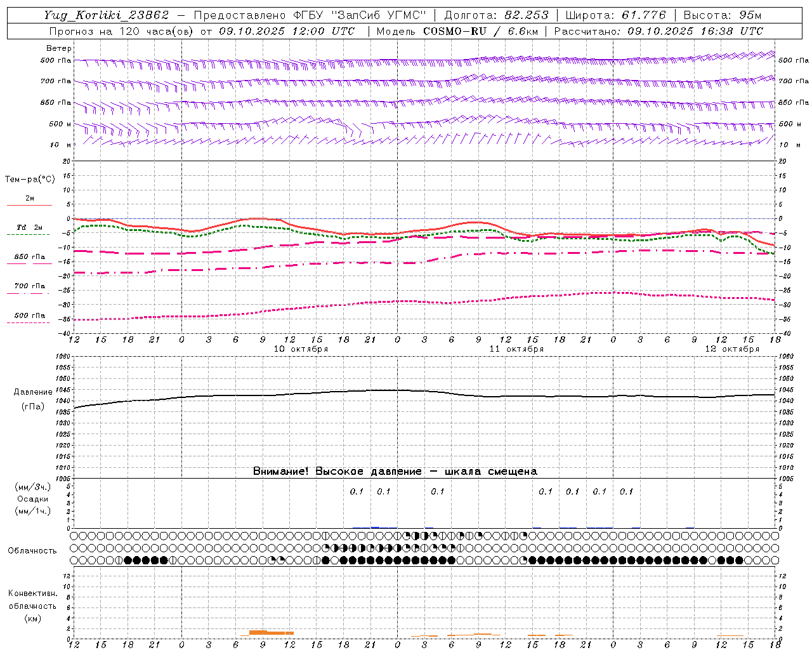Select the 500 гПа temperature legend entry
Viewport: 812px width, 650px height.
point(30,315)
